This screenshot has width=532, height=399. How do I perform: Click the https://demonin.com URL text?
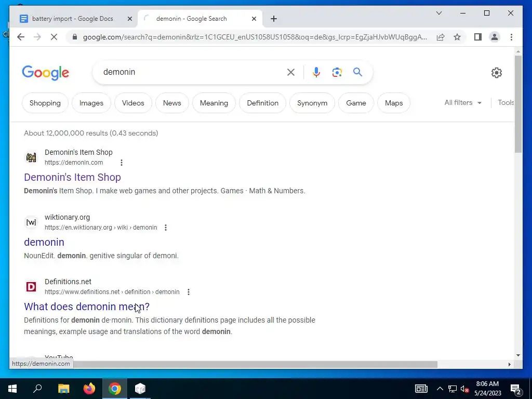click(74, 163)
